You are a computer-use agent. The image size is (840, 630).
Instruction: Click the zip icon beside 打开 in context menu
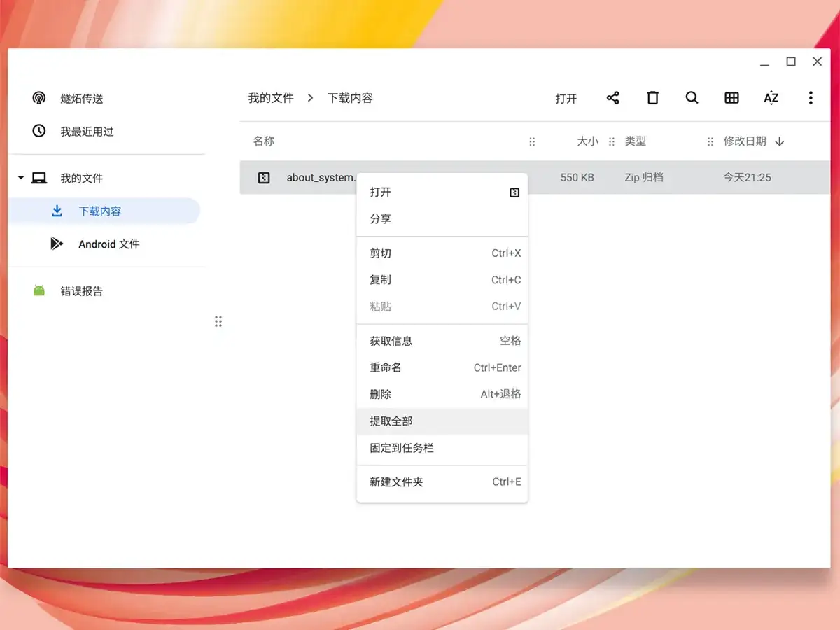pos(514,192)
